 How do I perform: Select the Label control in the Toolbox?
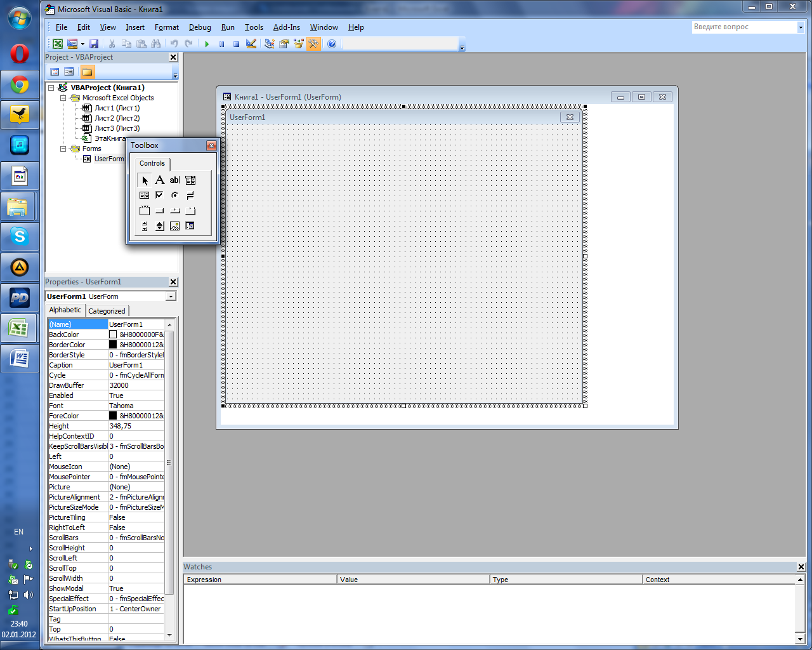[160, 180]
